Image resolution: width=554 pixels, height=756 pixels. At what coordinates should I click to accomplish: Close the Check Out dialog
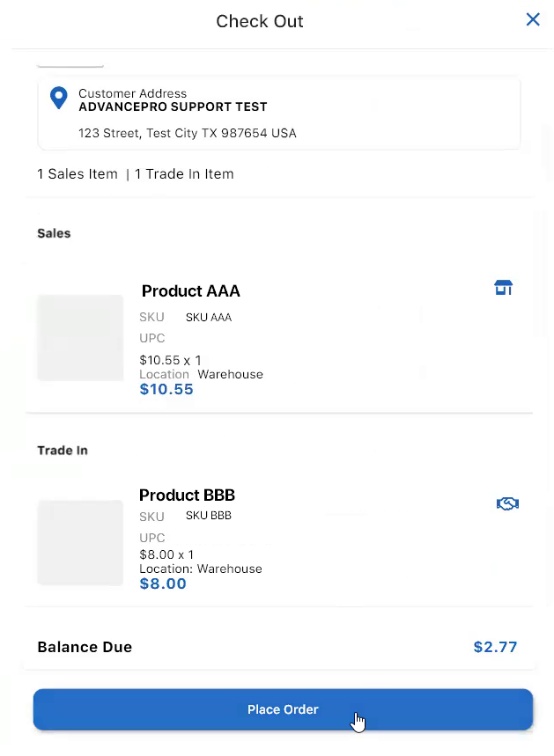[x=533, y=19]
